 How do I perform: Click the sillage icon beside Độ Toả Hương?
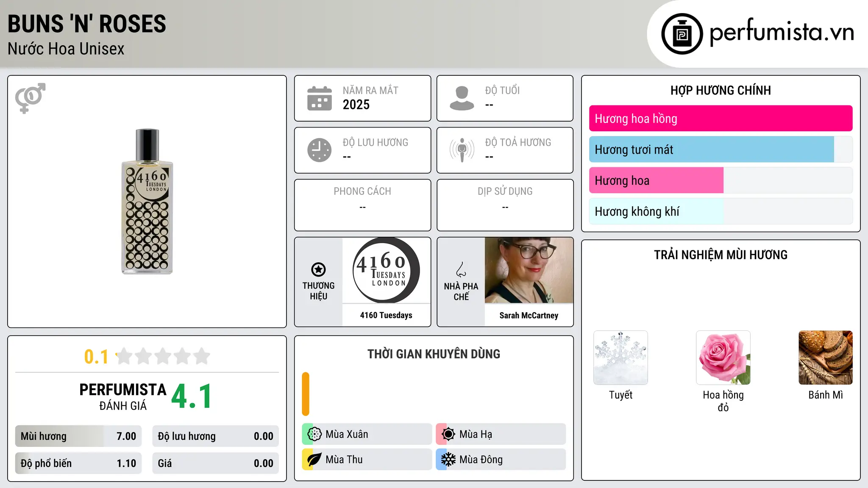462,150
